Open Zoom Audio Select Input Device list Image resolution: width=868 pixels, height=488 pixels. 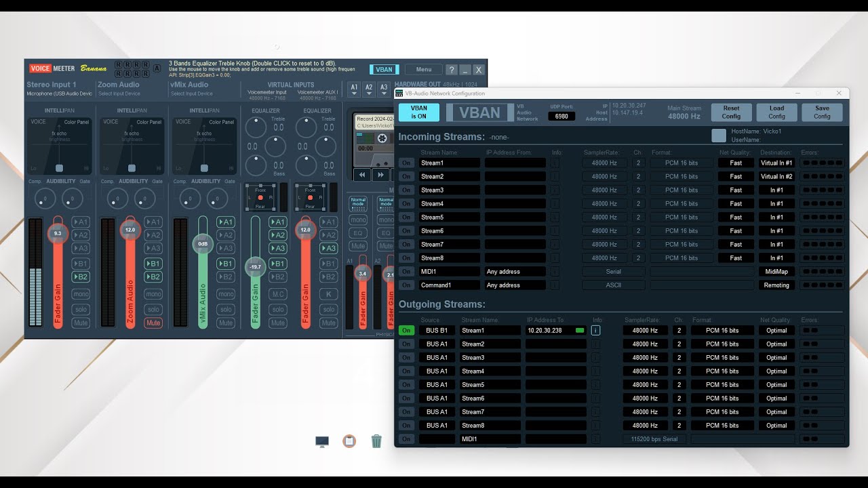click(x=119, y=94)
